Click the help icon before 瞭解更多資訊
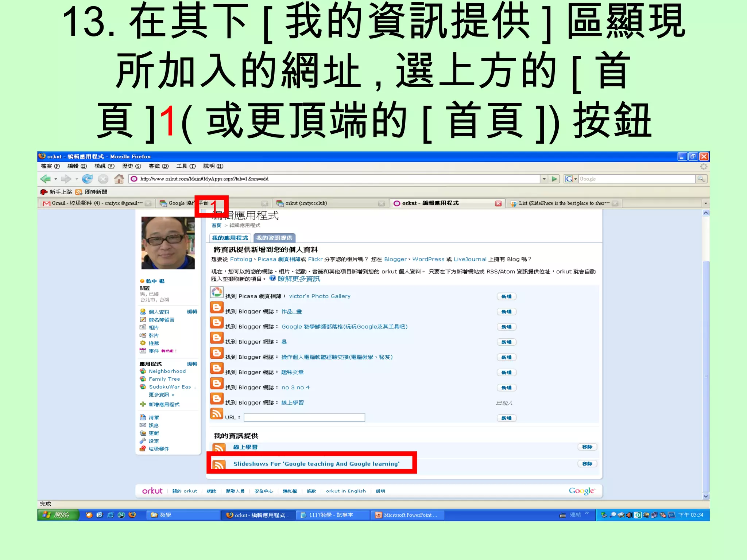 click(272, 278)
